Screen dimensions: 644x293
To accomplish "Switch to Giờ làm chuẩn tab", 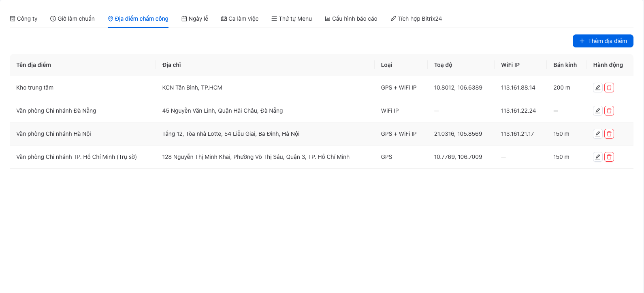I will tap(73, 19).
